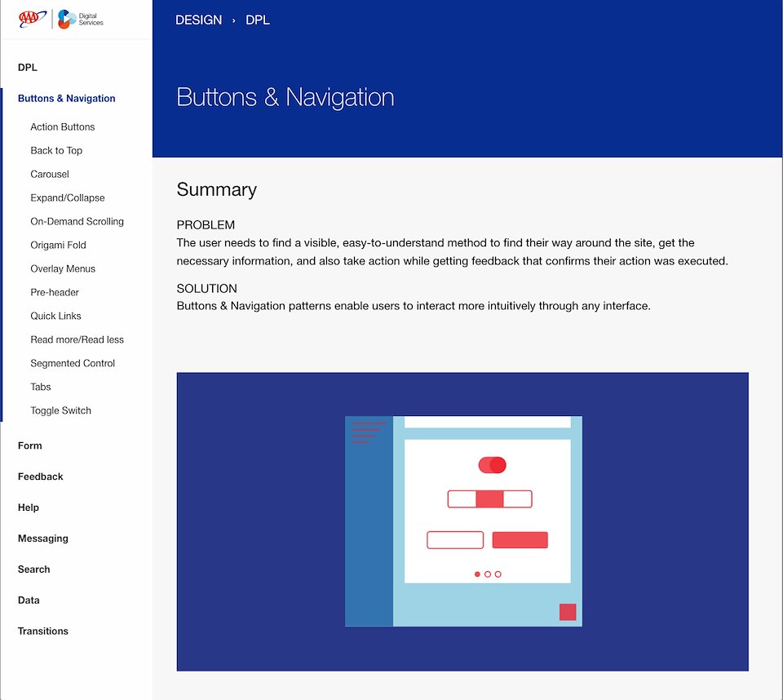Open Expand/Collapse sidebar item

tap(68, 198)
